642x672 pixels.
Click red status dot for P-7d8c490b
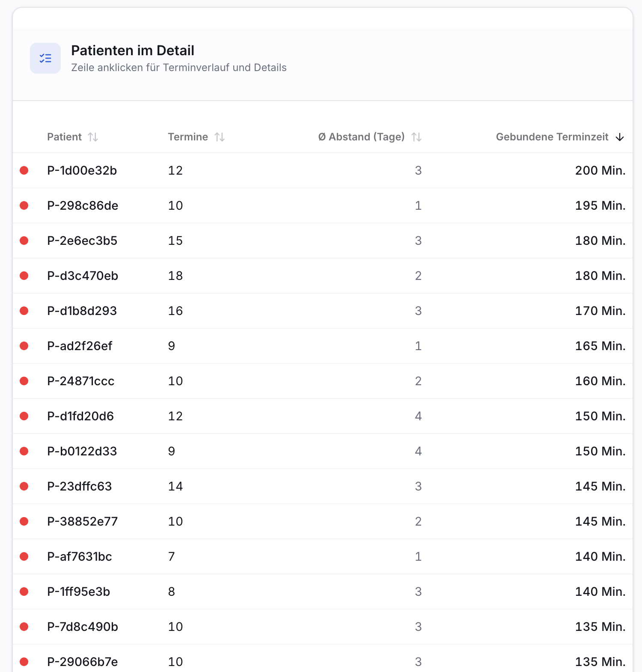coord(24,627)
